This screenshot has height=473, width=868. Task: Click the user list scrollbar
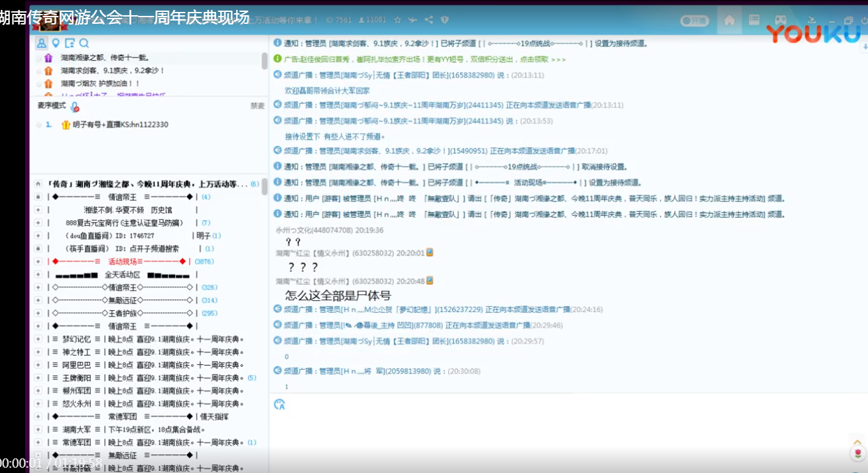point(265,61)
